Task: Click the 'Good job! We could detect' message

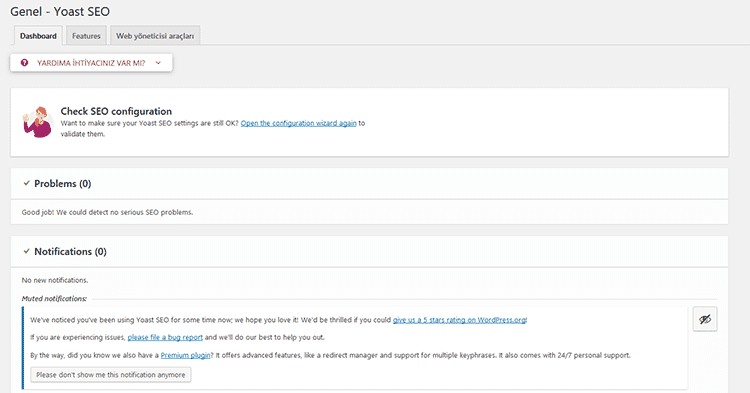Action: [108, 212]
